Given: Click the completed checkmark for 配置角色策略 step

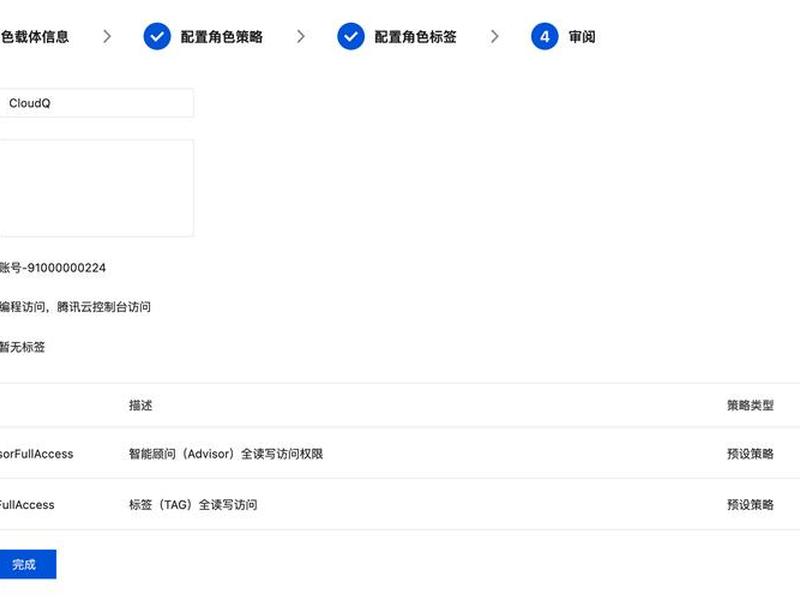Looking at the screenshot, I should pos(157,36).
